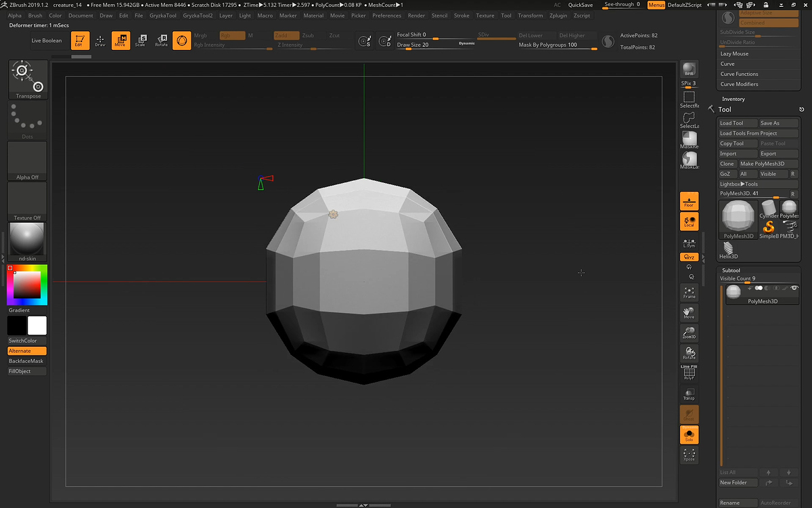The height and width of the screenshot is (508, 812).
Task: Open the Stroke menu
Action: point(461,16)
